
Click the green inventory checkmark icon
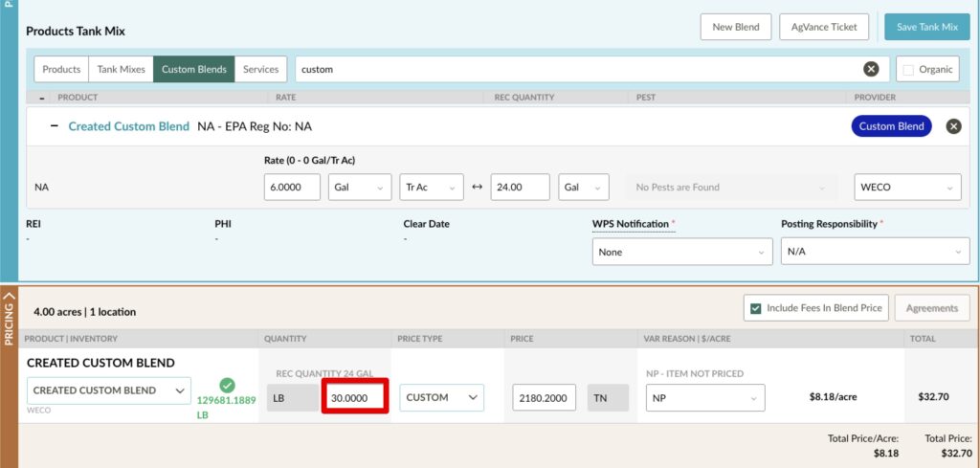pyautogui.click(x=227, y=385)
